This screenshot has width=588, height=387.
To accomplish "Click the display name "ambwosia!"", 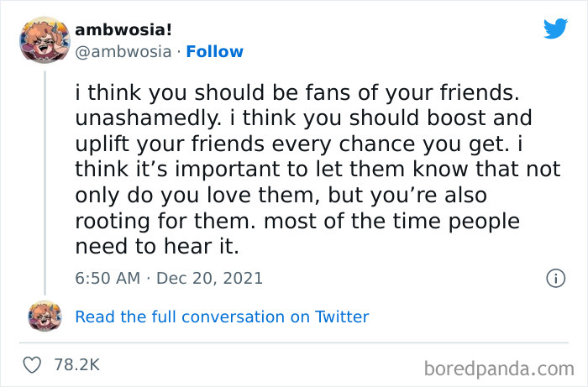I will (123, 29).
